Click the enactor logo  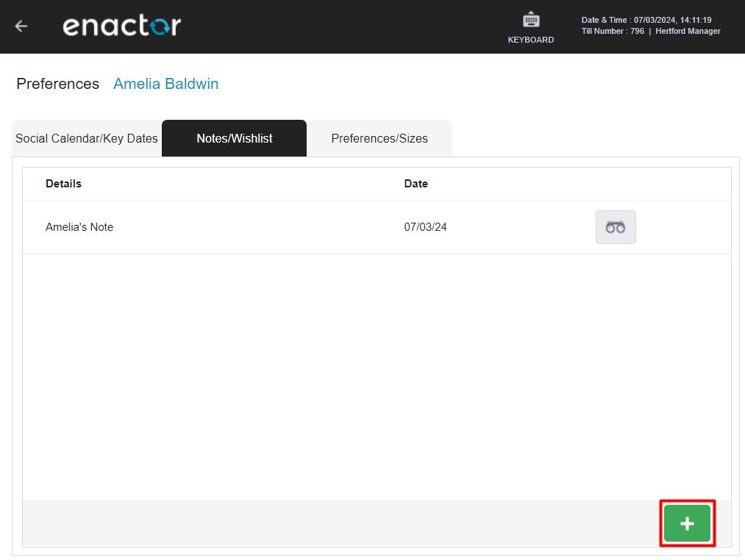(121, 25)
